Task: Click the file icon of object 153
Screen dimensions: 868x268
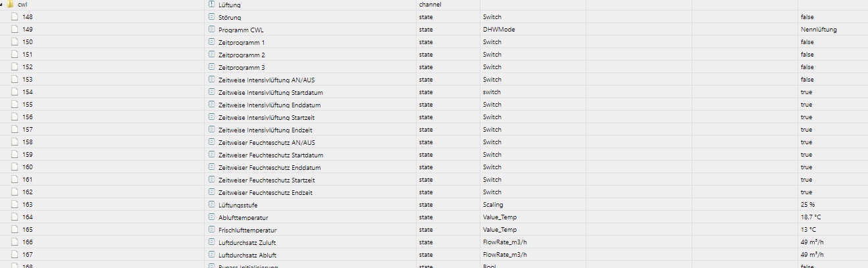Action: click(14, 79)
